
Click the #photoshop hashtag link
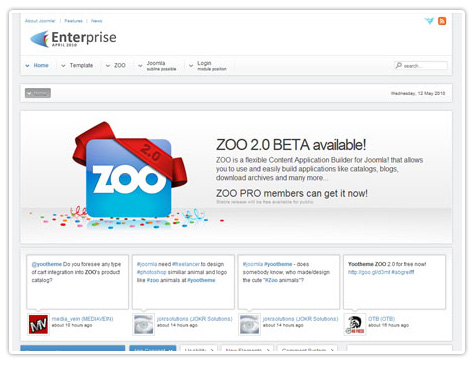click(152, 272)
